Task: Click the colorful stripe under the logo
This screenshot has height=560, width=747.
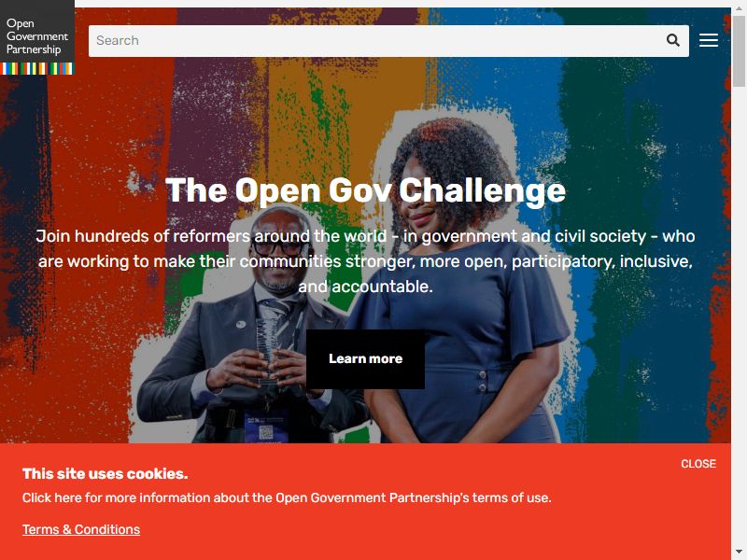Action: 37,68
